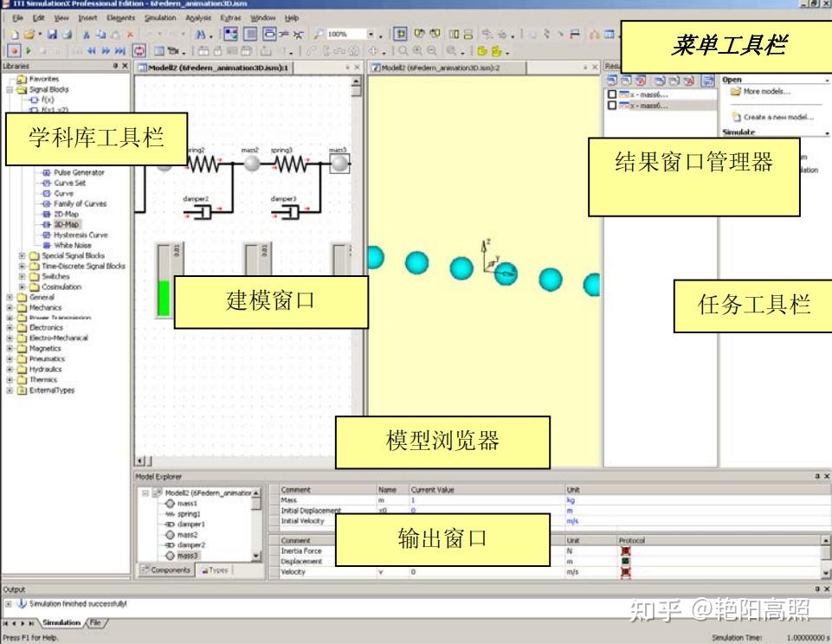
Task: Check the second x - mass6 result checkbox
Action: [612, 106]
